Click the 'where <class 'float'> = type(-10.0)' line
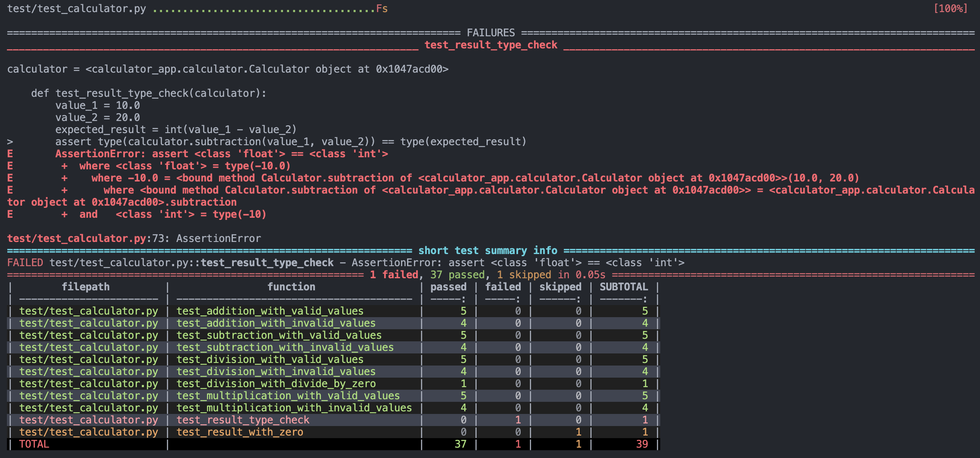 pyautogui.click(x=185, y=166)
